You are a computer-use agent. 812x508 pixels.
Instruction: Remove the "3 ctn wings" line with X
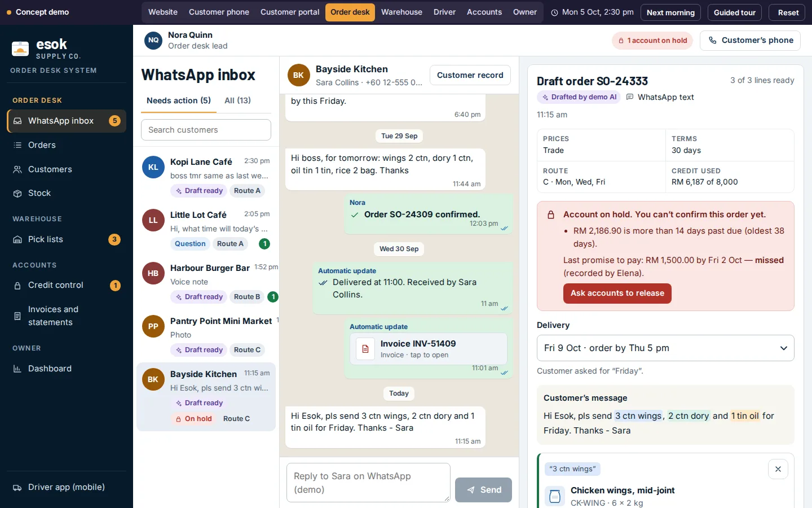pyautogui.click(x=778, y=469)
